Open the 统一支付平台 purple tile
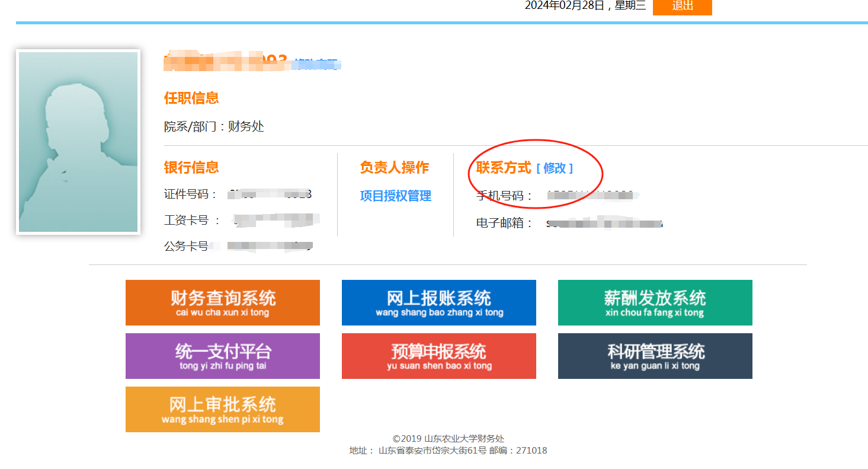 pyautogui.click(x=222, y=356)
